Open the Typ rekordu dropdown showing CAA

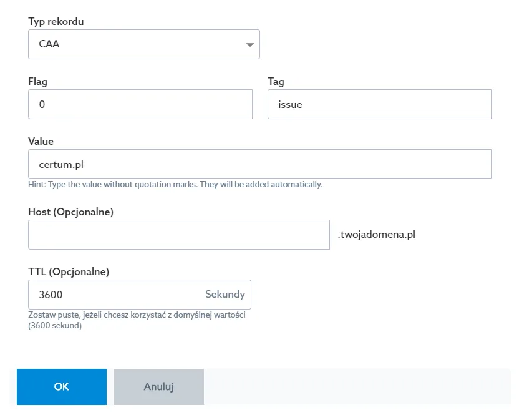pos(144,44)
